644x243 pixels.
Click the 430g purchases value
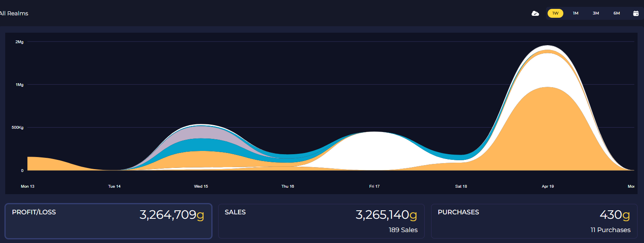[x=615, y=215]
